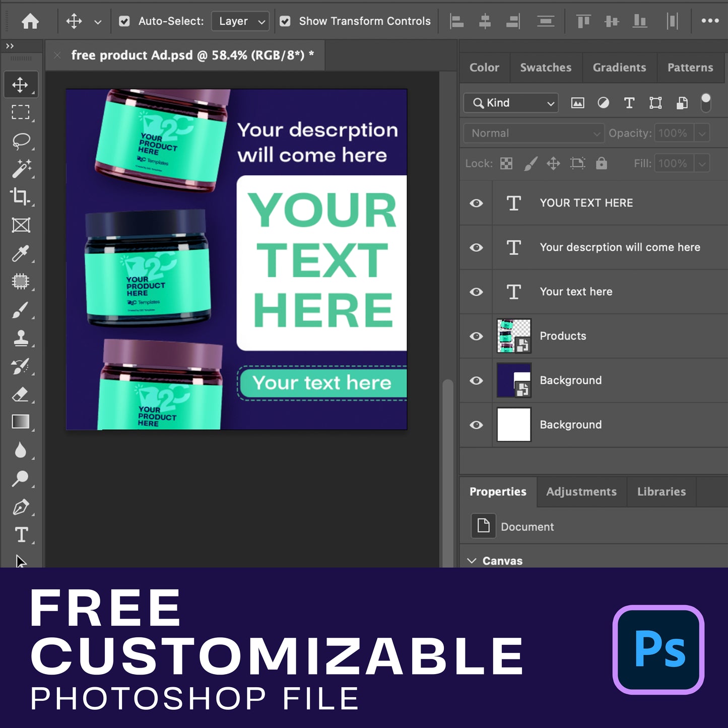728x728 pixels.
Task: Select the Crop tool
Action: 21,196
